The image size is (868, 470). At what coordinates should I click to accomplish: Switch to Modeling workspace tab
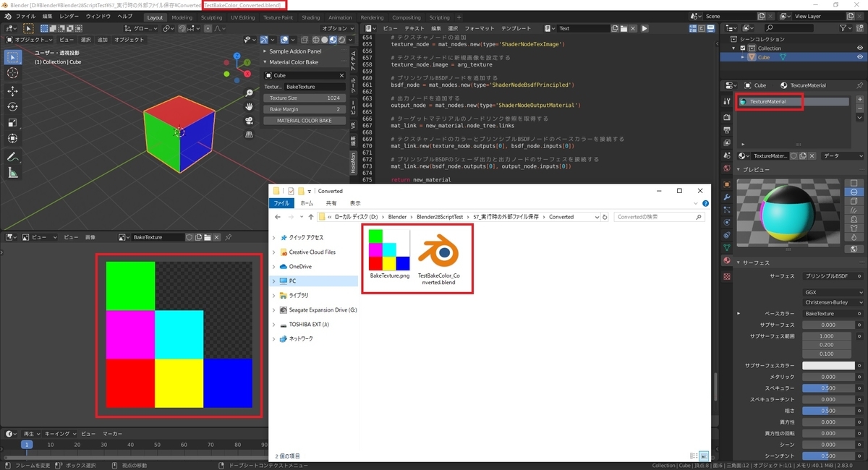[182, 17]
